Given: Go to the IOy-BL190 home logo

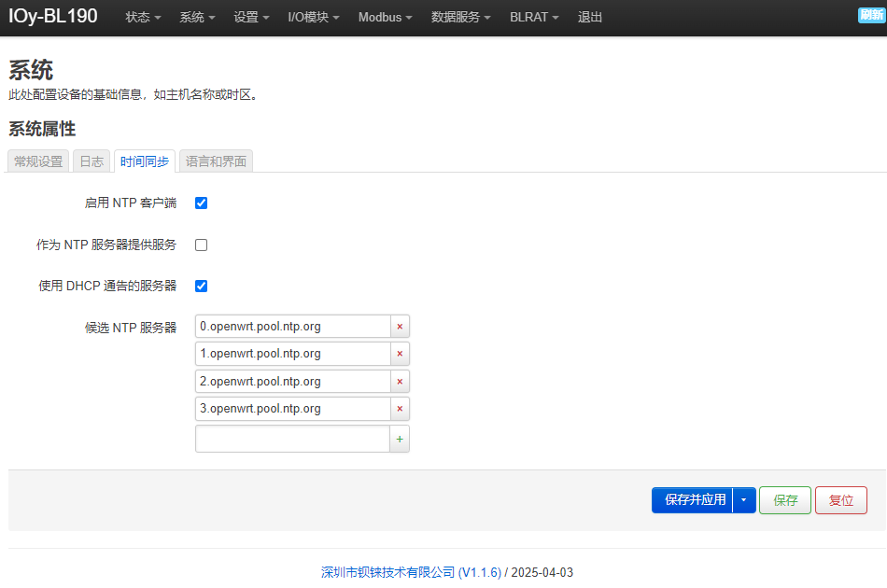Looking at the screenshot, I should point(53,16).
